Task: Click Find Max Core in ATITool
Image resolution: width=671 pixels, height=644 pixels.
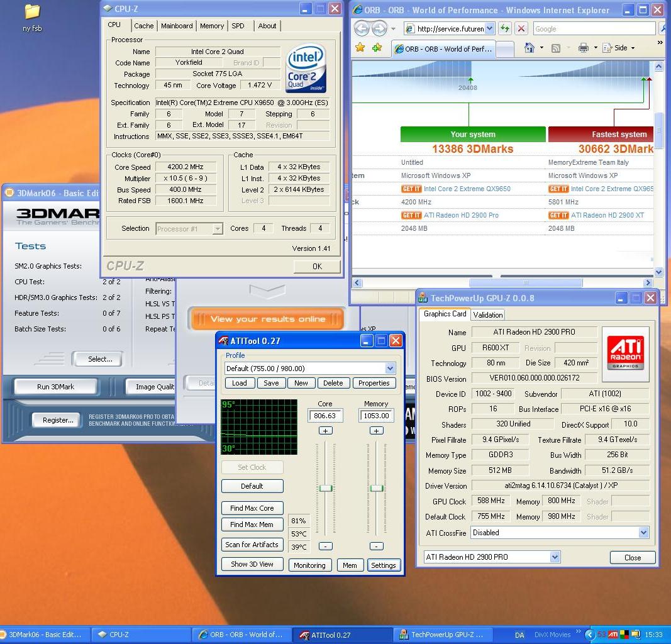Action: point(252,508)
